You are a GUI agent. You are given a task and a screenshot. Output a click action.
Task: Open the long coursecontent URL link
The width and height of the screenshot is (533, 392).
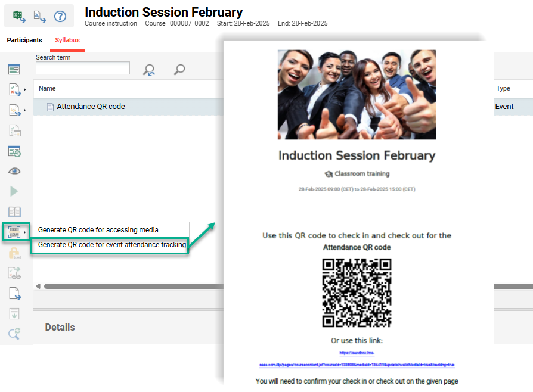pyautogui.click(x=357, y=365)
